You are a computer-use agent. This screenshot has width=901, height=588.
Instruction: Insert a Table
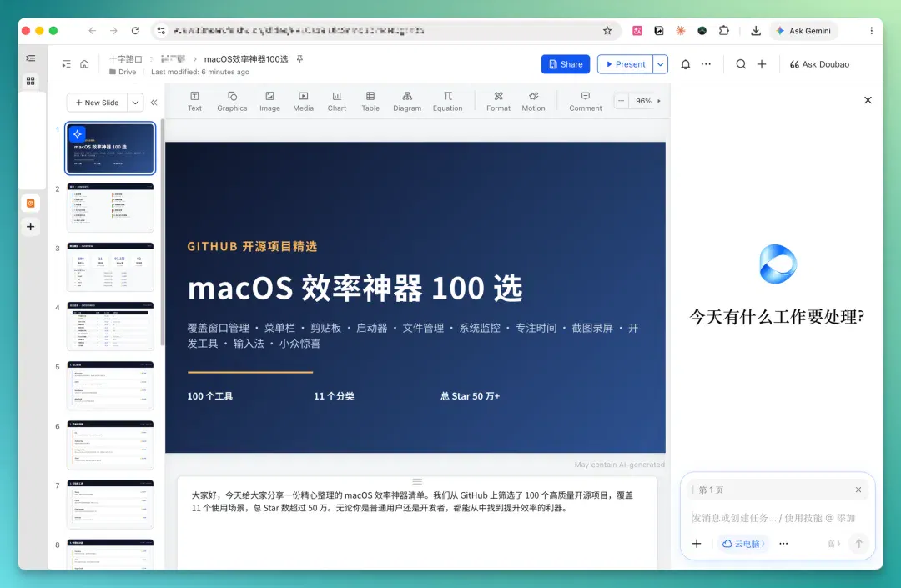point(370,101)
